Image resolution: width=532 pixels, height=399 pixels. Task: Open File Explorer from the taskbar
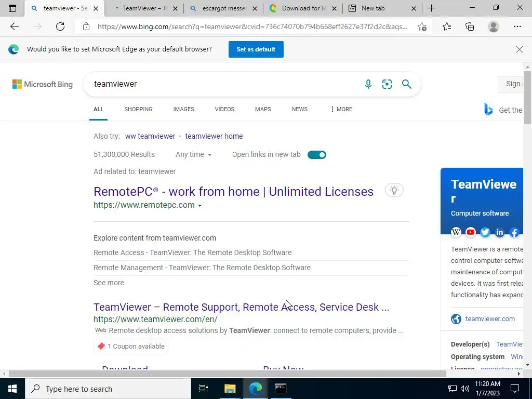tap(230, 389)
